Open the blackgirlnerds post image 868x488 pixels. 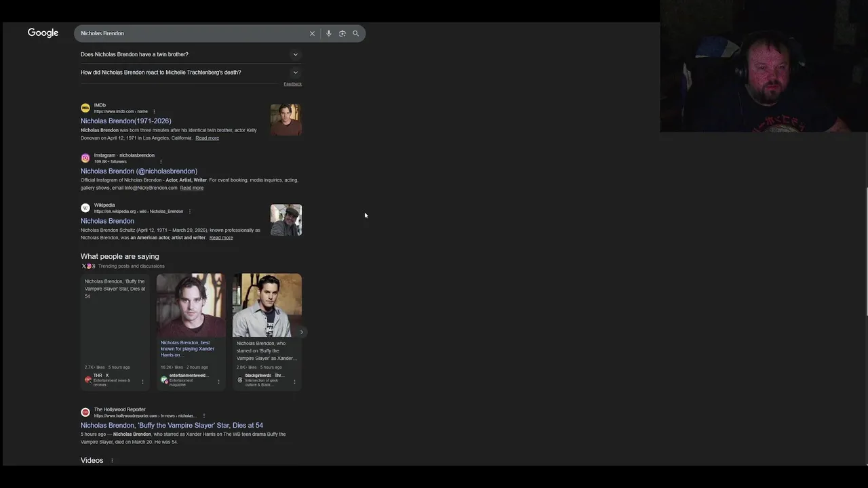(267, 305)
